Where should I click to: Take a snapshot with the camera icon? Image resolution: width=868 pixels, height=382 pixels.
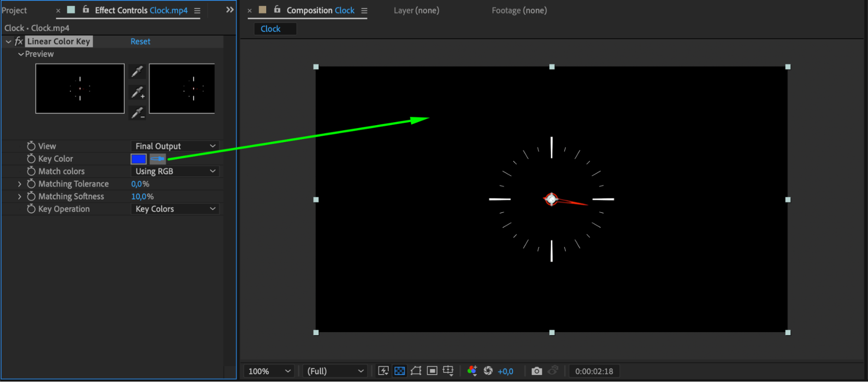click(537, 371)
